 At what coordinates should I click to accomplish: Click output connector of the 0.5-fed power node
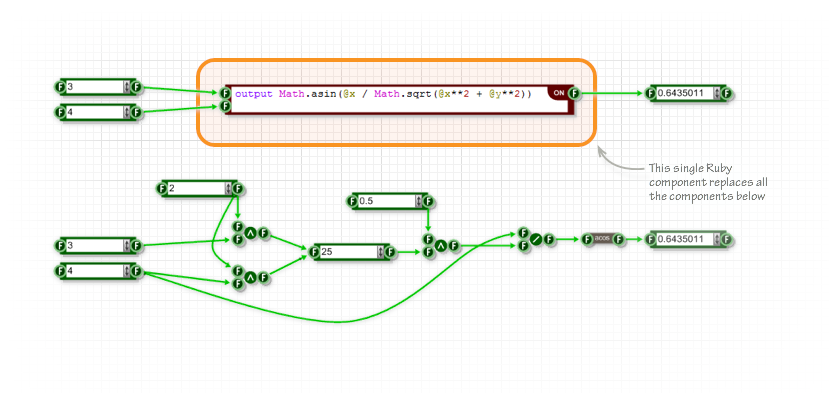[454, 245]
